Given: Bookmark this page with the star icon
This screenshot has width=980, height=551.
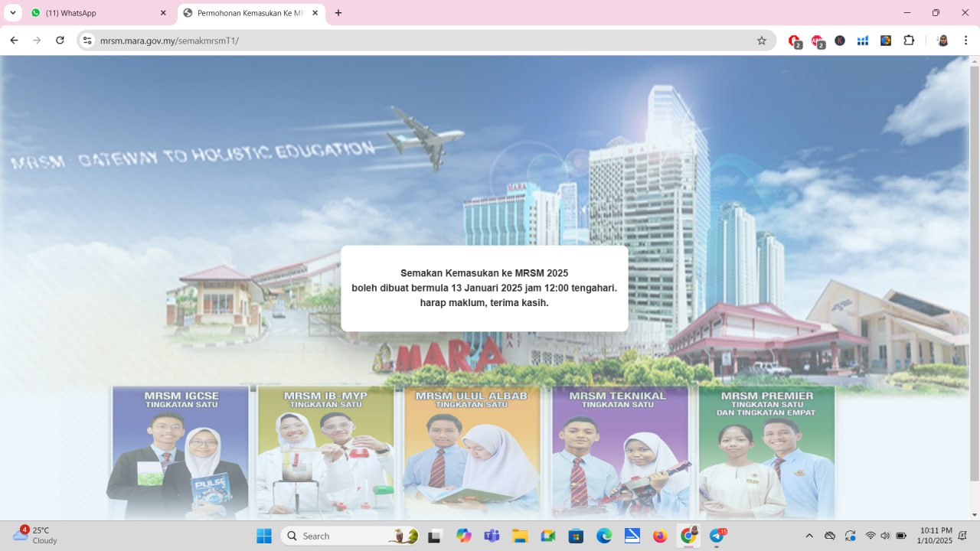Looking at the screenshot, I should point(761,41).
